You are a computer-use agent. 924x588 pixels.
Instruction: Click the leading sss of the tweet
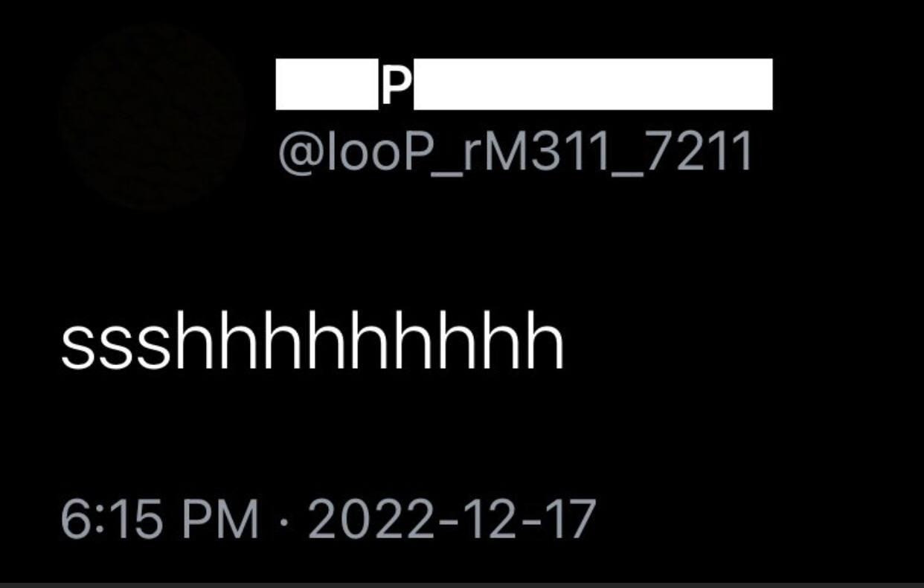[116, 349]
